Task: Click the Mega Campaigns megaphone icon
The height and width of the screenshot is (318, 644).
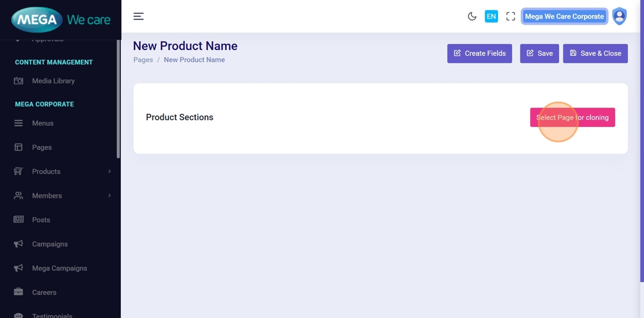Action: pyautogui.click(x=18, y=268)
